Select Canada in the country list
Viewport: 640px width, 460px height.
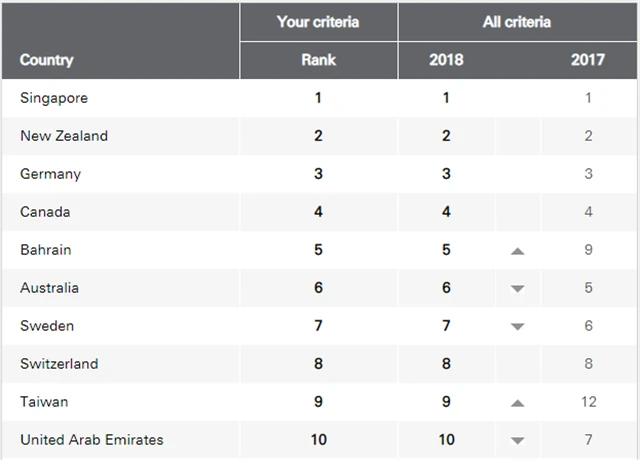(45, 212)
